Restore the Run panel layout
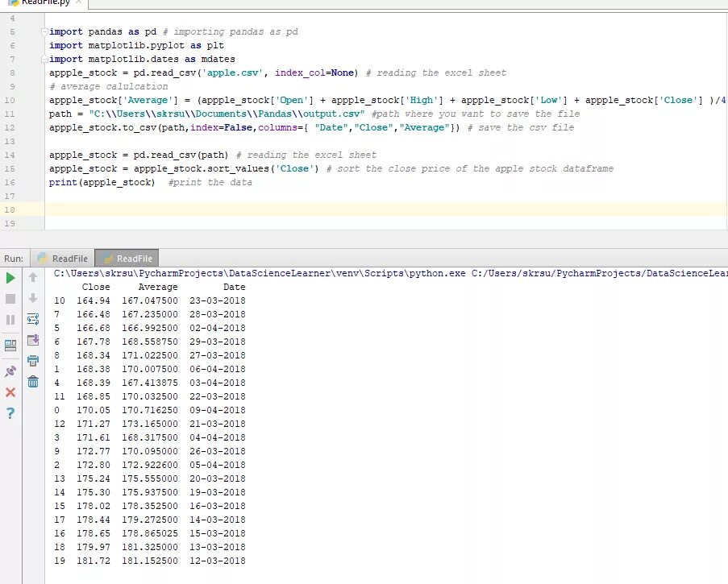The image size is (728, 584). point(10,346)
